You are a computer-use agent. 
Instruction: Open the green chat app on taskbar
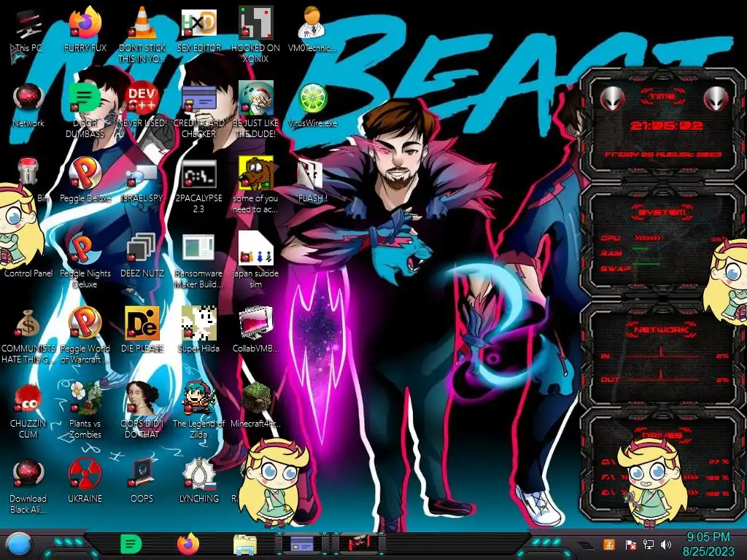pos(131,544)
